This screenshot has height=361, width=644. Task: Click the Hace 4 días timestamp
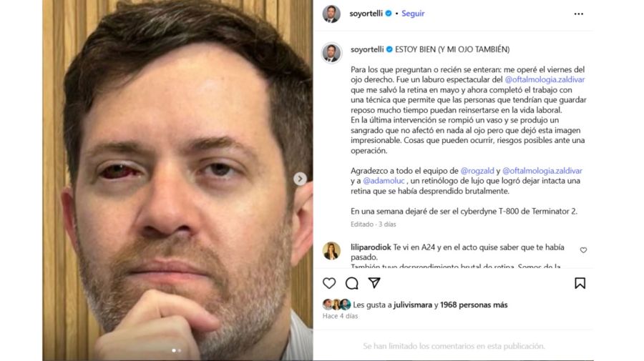[x=340, y=316]
